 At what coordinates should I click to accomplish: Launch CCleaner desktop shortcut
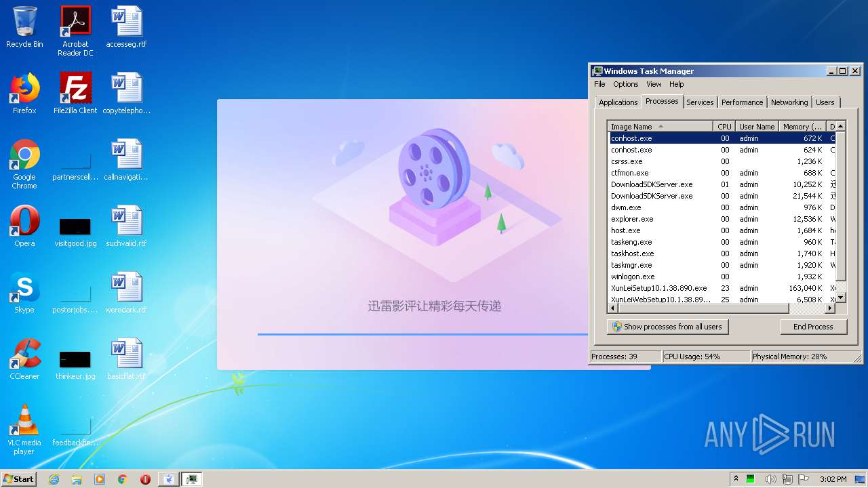point(24,359)
